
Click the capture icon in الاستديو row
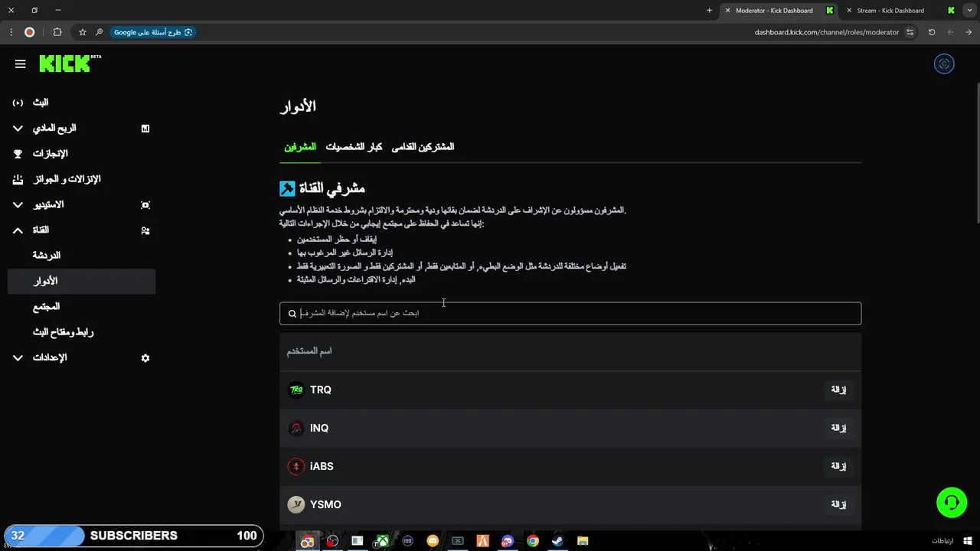click(x=145, y=205)
